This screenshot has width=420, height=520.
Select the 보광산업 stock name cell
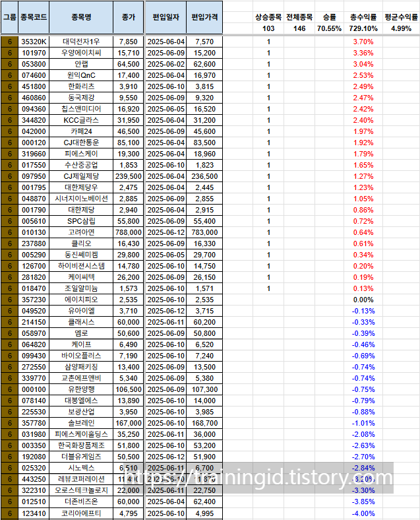click(81, 412)
